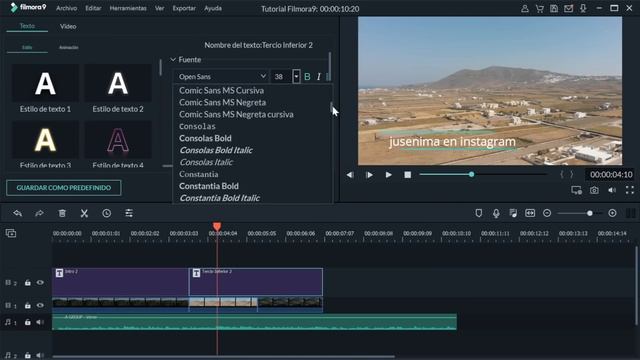Screen dimensions: 640x360
Task: Click zoom-to-fit timeline icon
Action: 530,213
